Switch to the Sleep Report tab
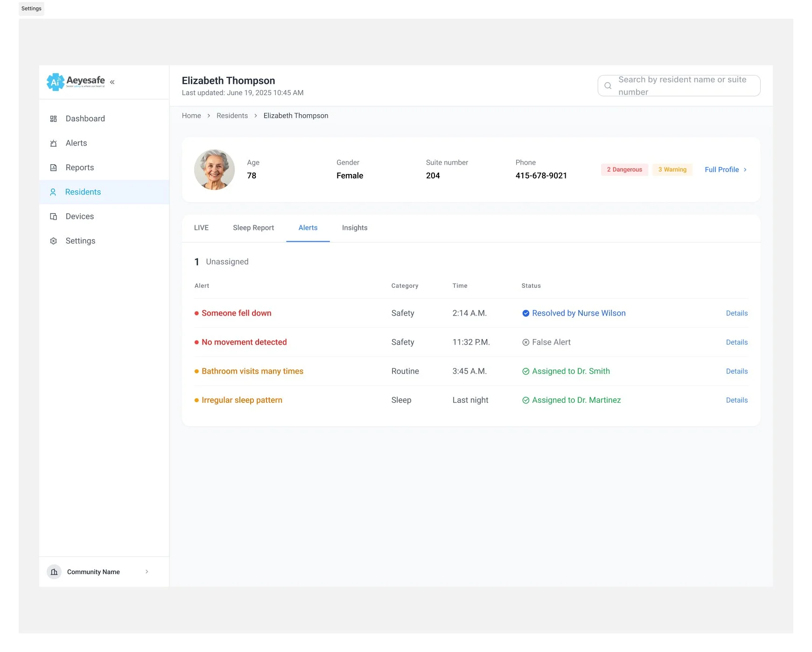812x652 pixels. tap(253, 228)
